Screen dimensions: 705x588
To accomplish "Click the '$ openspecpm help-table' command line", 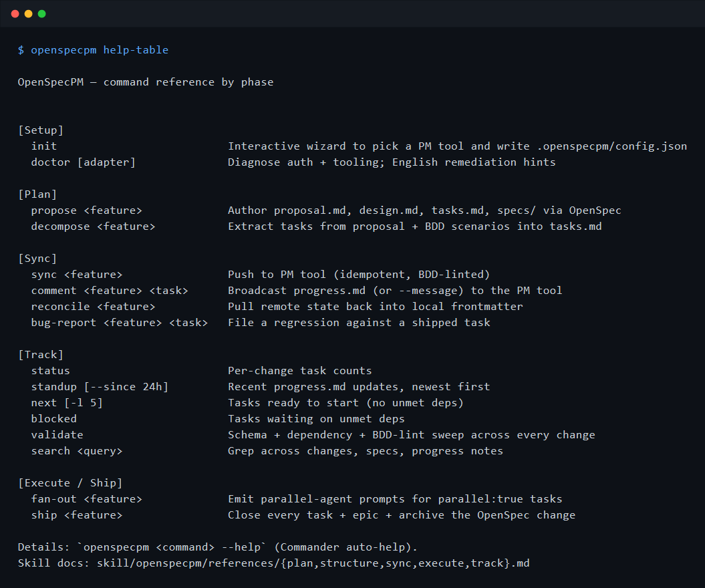I will point(93,50).
